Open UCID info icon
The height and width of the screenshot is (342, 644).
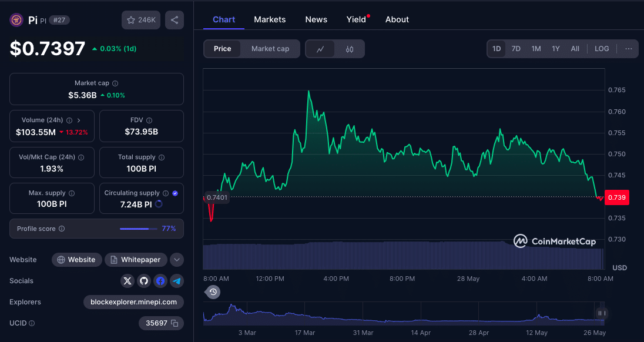coord(32,323)
